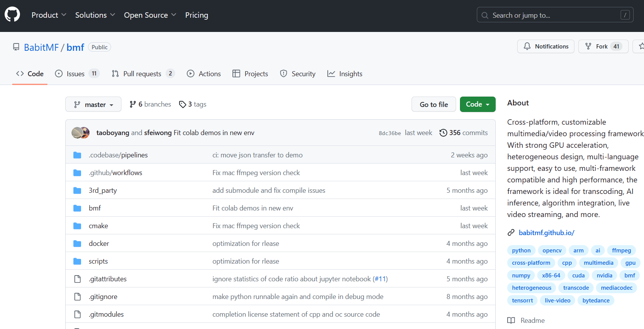Screen dimensions: 644x329
Task: Click the ffmpeg topic tag
Action: tap(621, 251)
